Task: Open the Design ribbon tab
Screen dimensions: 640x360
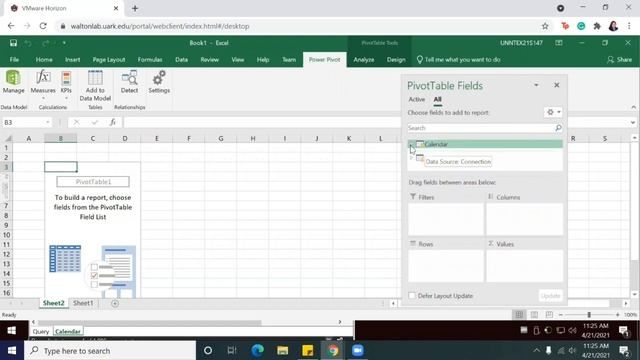Action: click(396, 60)
